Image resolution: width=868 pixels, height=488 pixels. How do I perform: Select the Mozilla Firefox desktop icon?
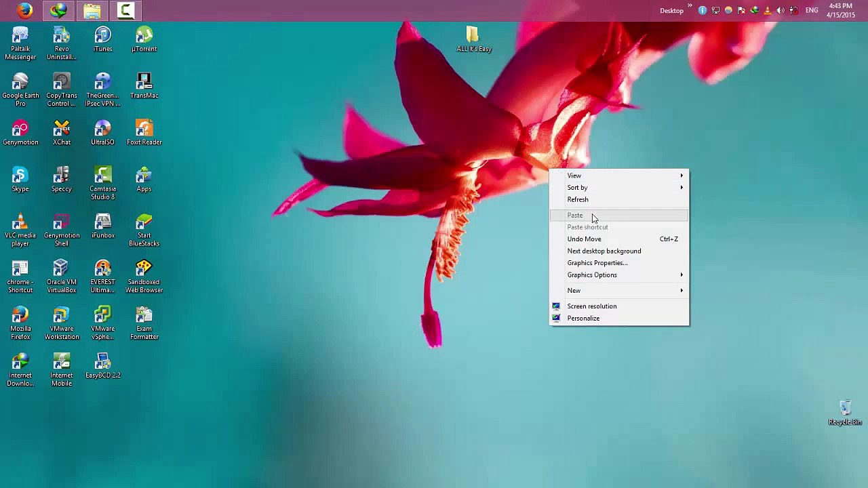20,324
